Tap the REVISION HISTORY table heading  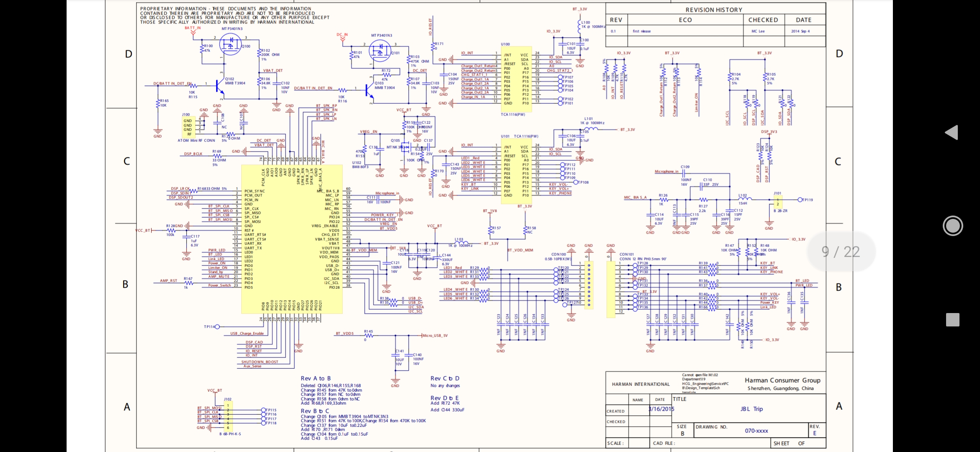pos(714,10)
